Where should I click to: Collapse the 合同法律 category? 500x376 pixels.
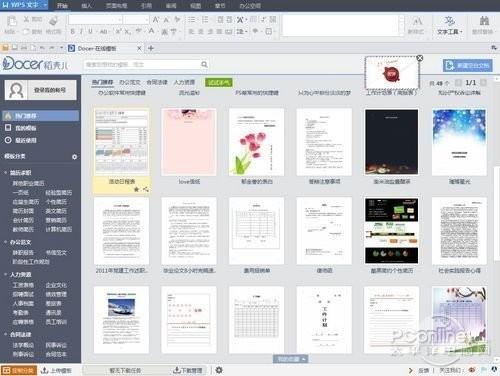pyautogui.click(x=6, y=334)
